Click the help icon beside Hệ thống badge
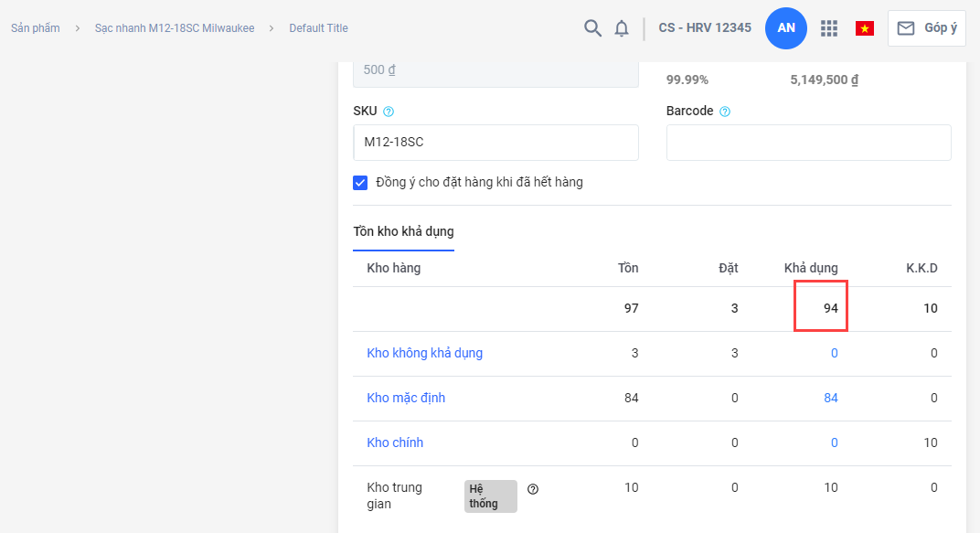Viewport: 980px width, 533px height. pyautogui.click(x=533, y=489)
